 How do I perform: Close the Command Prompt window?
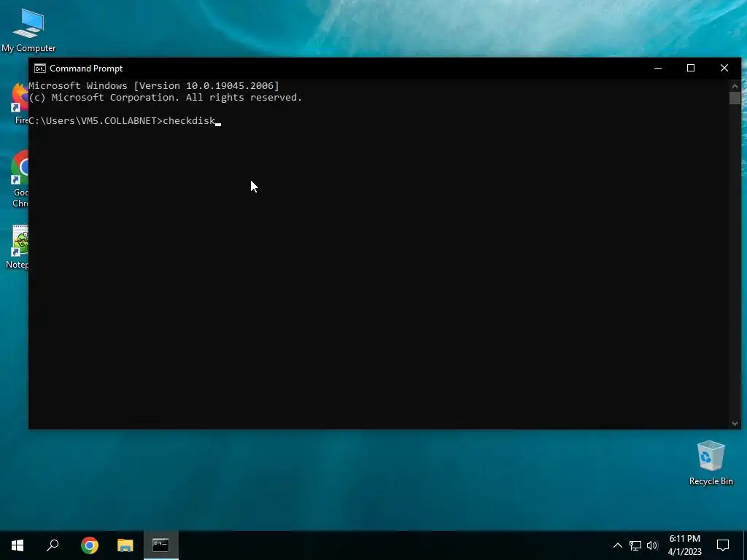tap(724, 68)
